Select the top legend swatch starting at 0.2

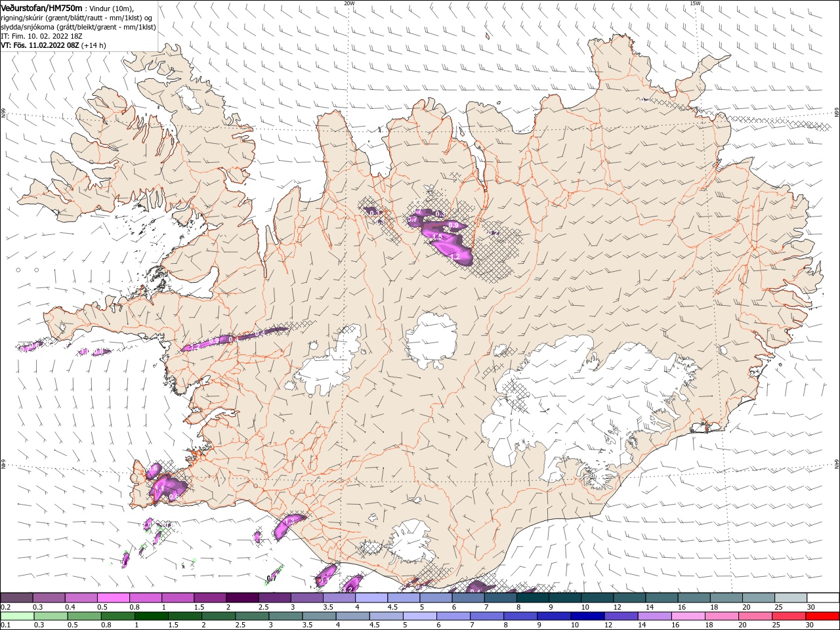click(x=16, y=597)
